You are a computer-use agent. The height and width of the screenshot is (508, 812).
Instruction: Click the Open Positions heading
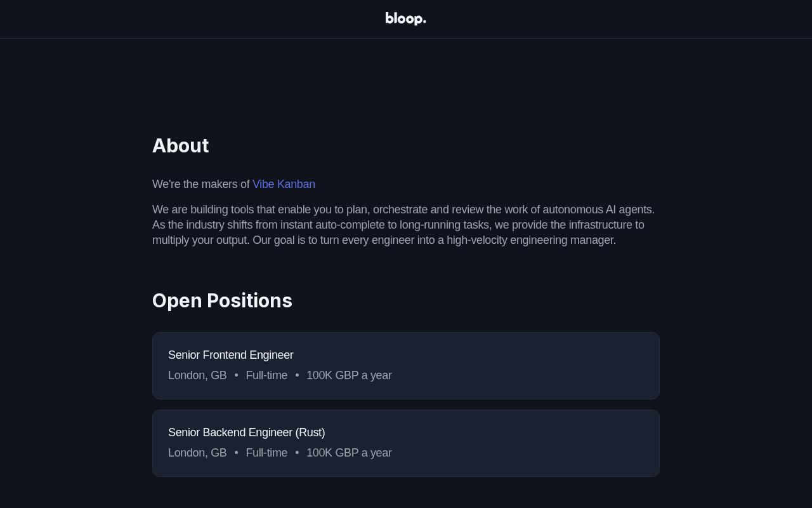tap(222, 300)
